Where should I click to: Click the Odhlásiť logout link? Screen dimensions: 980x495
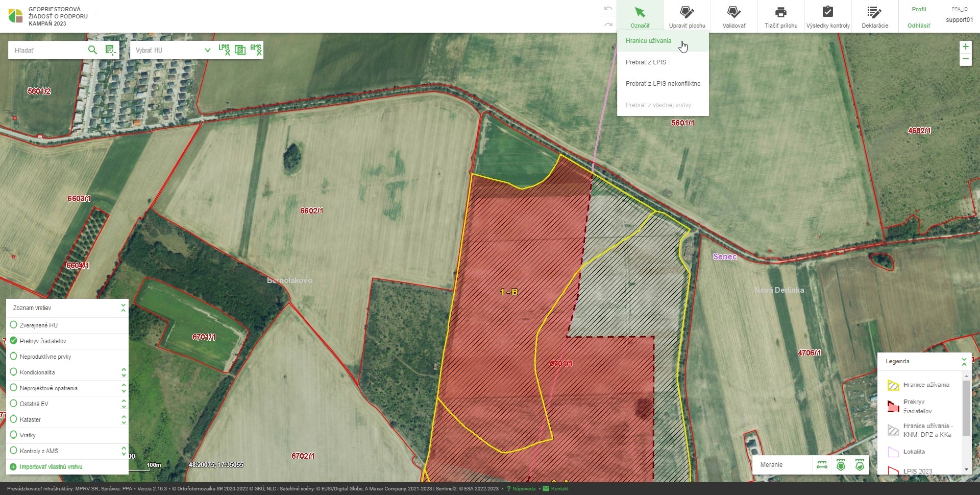918,26
